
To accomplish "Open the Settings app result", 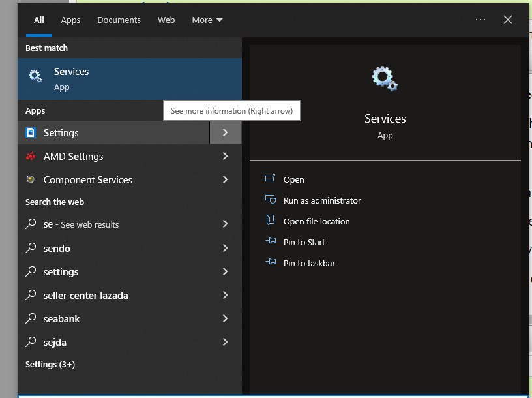I will pyautogui.click(x=113, y=132).
